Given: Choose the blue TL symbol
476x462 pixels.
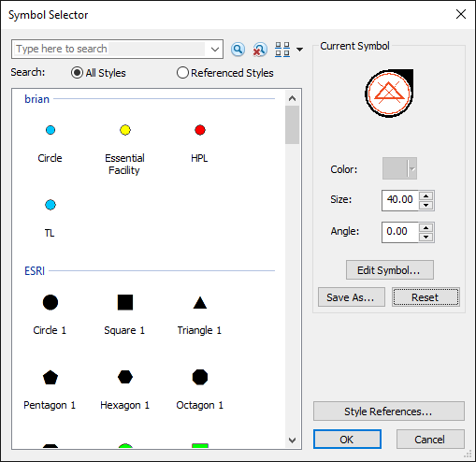Looking at the screenshot, I should 50,205.
